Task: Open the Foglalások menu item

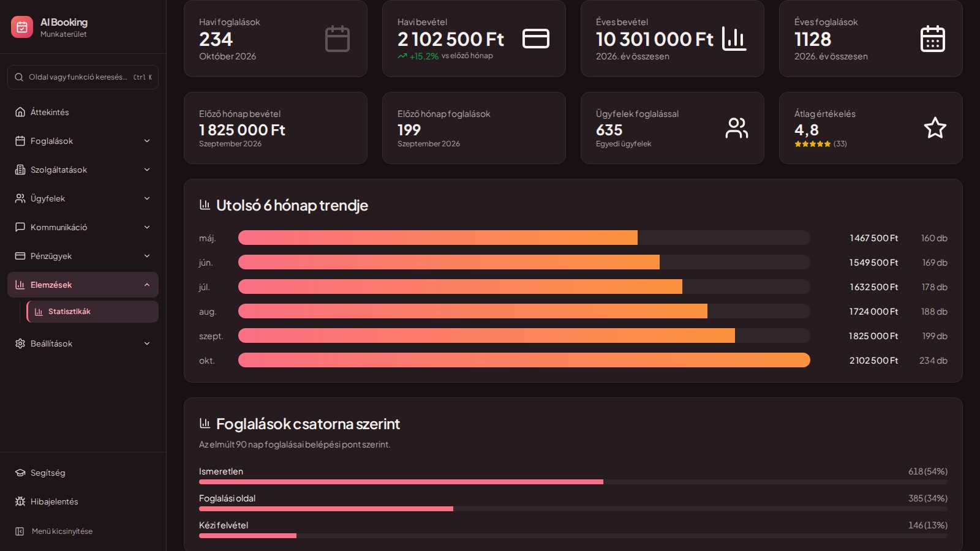Action: [83, 141]
